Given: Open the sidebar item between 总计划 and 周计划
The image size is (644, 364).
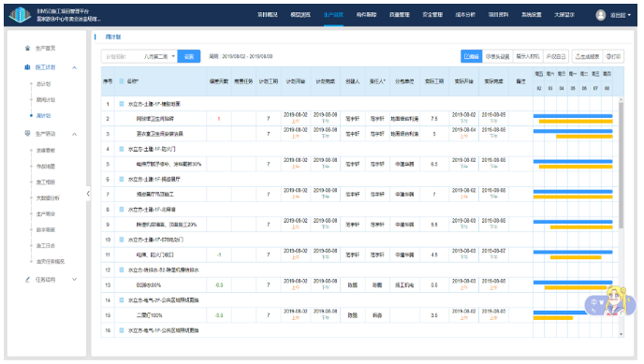Looking at the screenshot, I should [46, 100].
